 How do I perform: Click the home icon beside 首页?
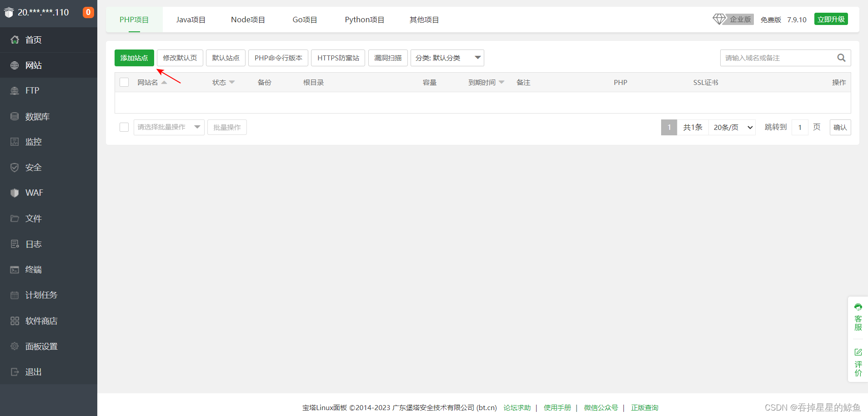[x=15, y=40]
